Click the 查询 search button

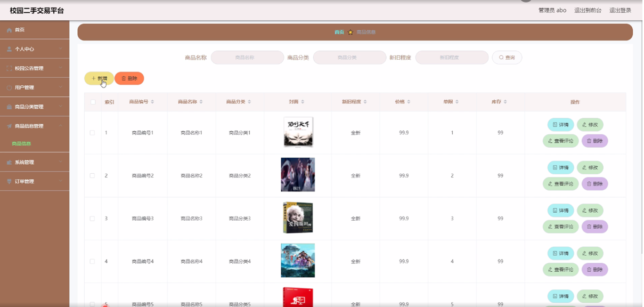coord(507,58)
